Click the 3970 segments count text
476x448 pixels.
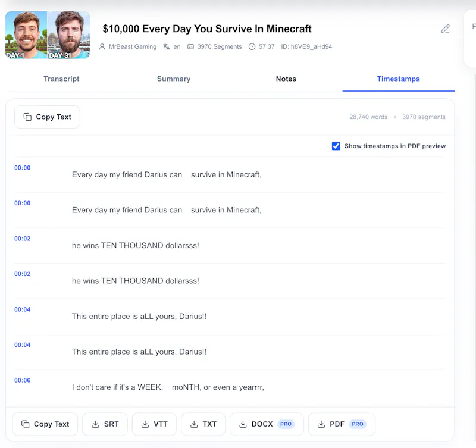tap(424, 117)
